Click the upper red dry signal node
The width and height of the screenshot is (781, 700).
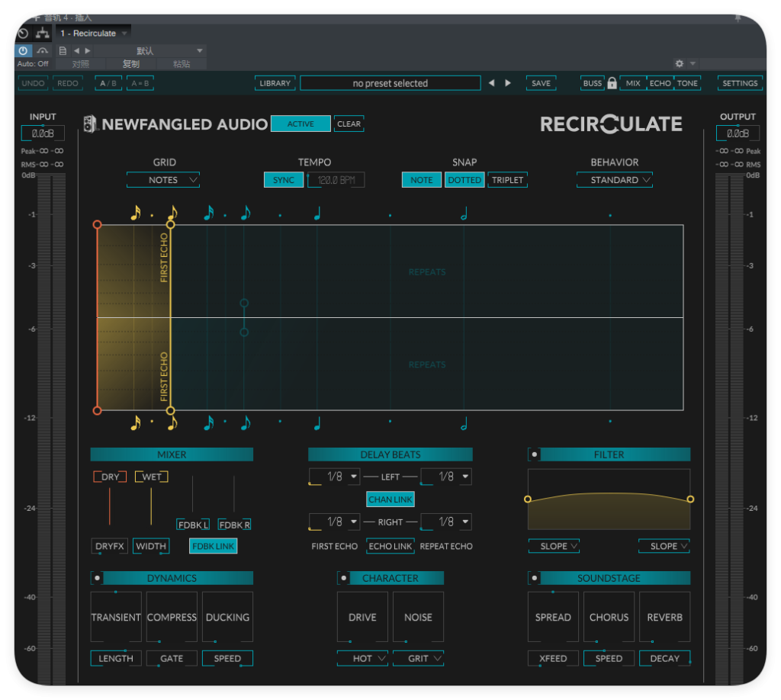click(97, 225)
